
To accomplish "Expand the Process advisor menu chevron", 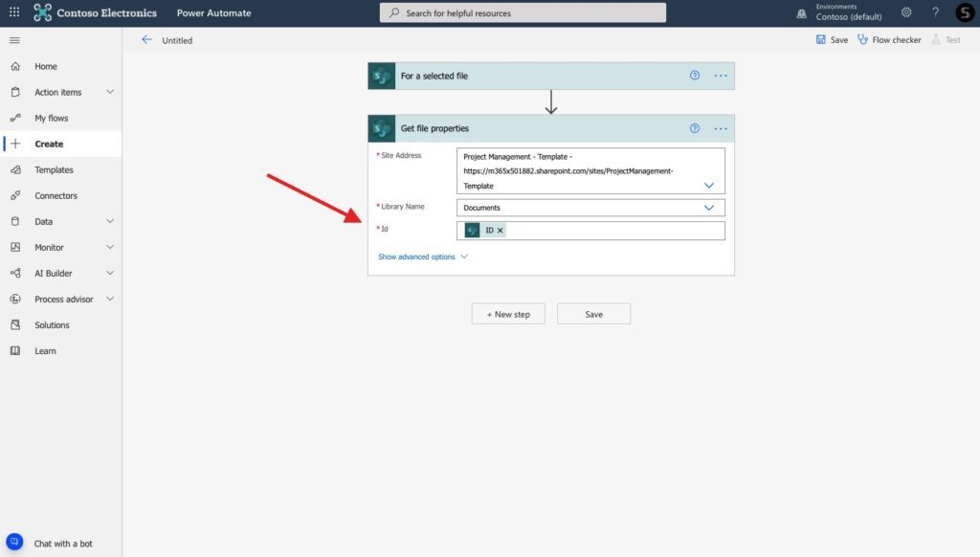I will pos(110,299).
